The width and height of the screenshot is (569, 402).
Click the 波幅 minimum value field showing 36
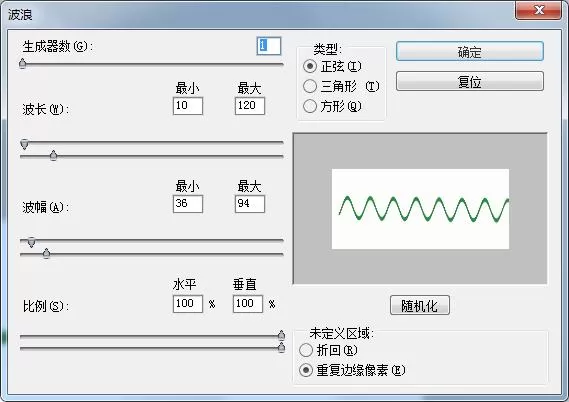point(188,204)
